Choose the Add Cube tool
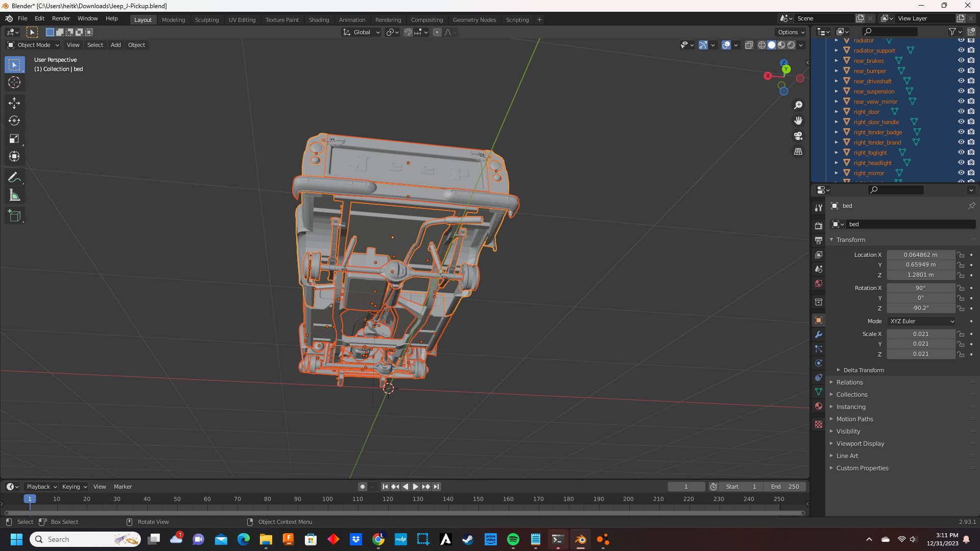Screen dimensions: 980x551 [x=14, y=216]
